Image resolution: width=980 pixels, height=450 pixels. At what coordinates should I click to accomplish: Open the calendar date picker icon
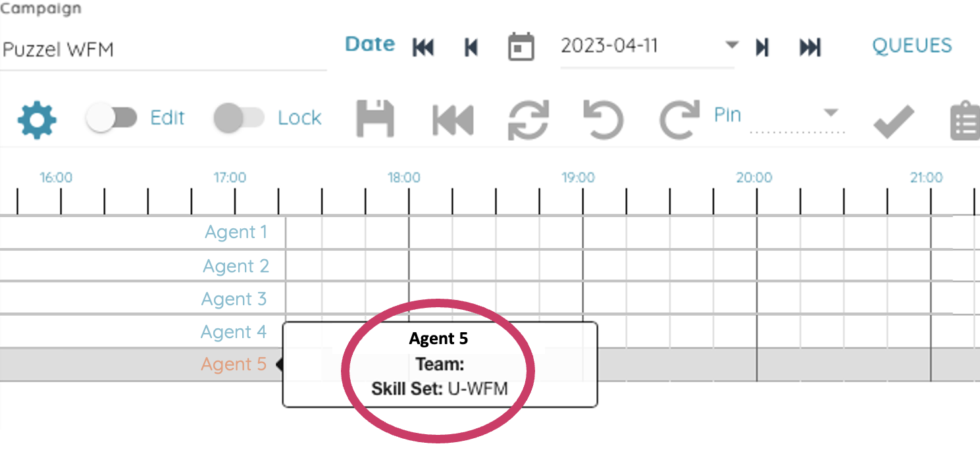(x=521, y=47)
